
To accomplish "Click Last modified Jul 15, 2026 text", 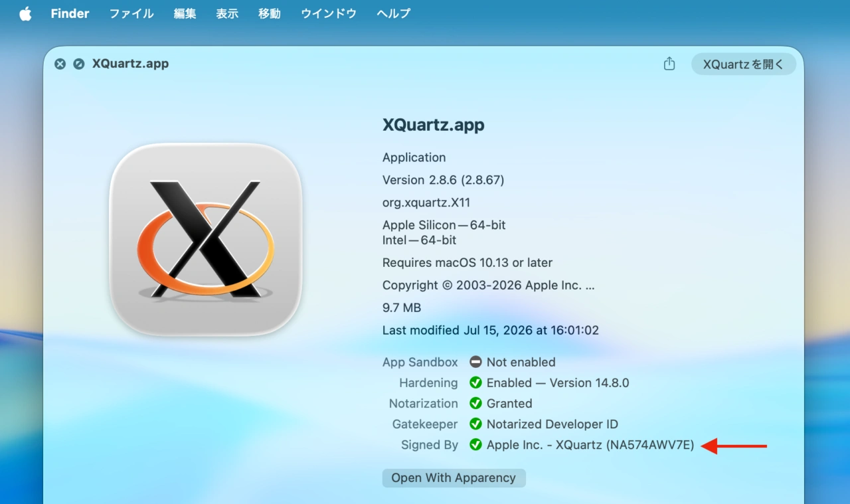I will [491, 330].
